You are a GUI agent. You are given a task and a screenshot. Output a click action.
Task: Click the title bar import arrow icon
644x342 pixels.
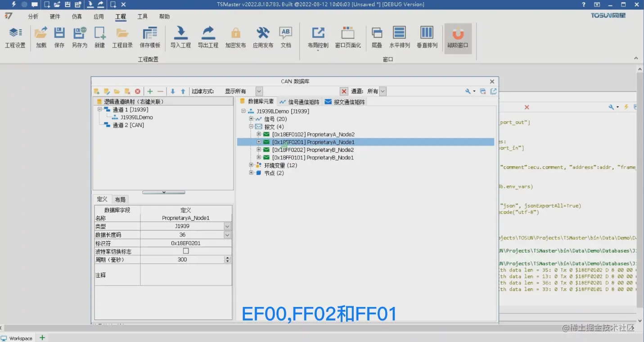[x=90, y=4]
